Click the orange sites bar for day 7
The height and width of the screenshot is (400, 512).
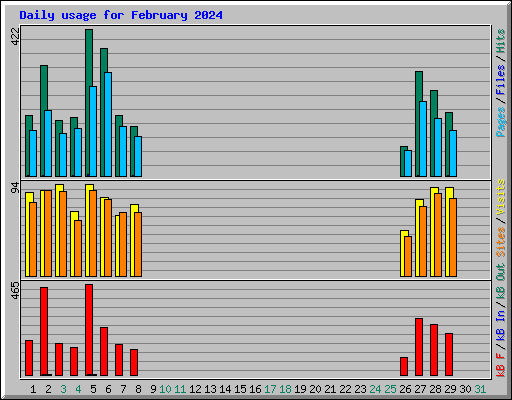click(x=123, y=244)
